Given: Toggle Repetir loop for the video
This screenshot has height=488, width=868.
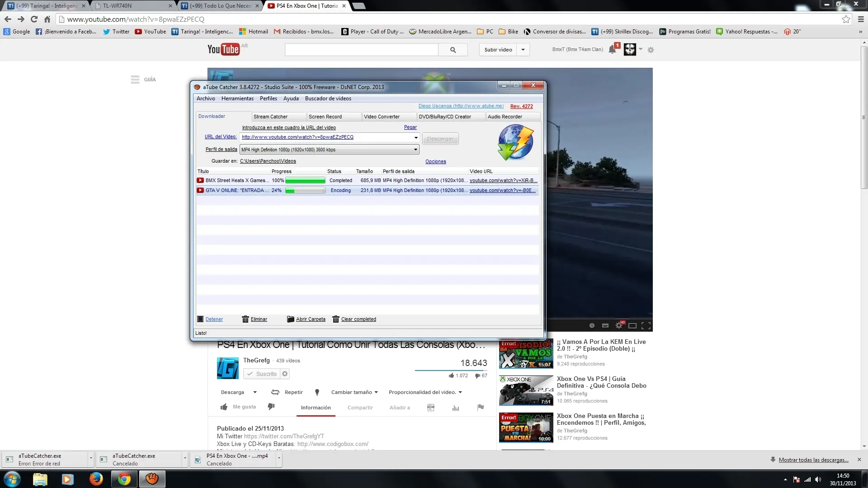Looking at the screenshot, I should point(287,392).
